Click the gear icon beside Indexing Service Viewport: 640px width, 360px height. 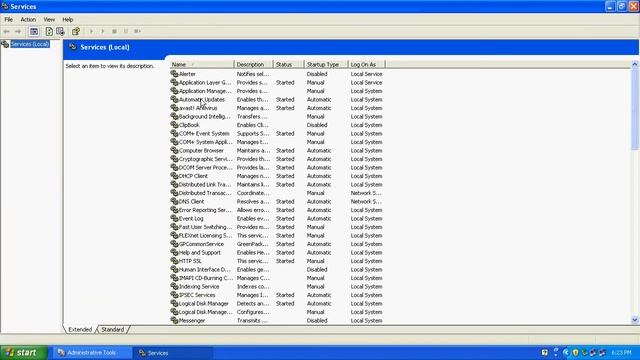(174, 287)
